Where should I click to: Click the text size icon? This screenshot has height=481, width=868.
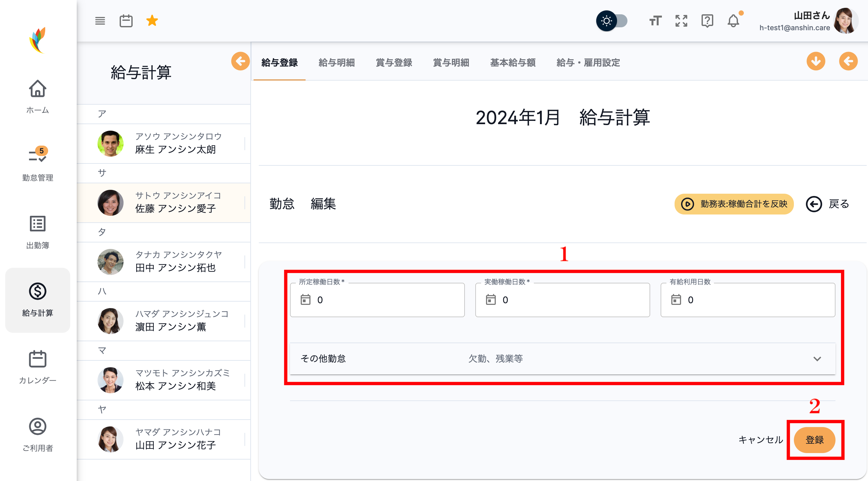tap(655, 21)
